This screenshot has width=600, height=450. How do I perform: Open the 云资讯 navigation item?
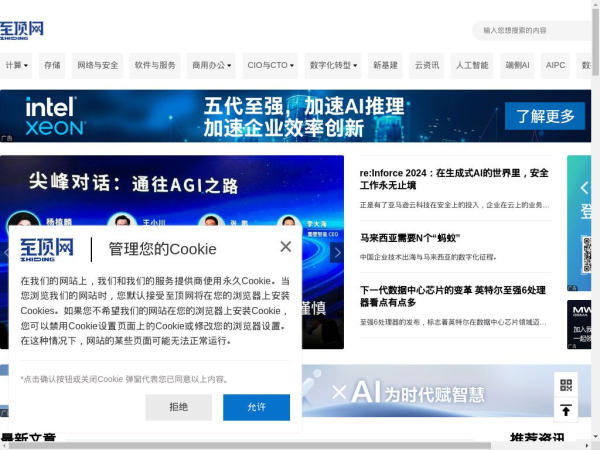[x=427, y=65]
